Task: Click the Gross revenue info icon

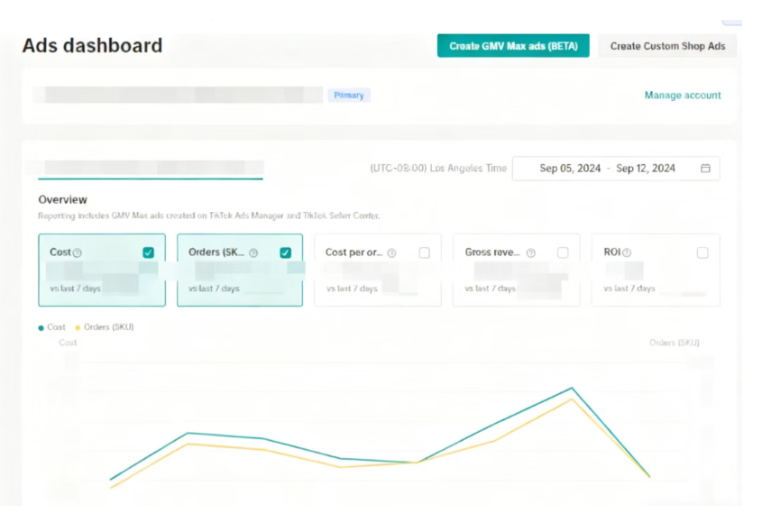Action: [x=530, y=252]
